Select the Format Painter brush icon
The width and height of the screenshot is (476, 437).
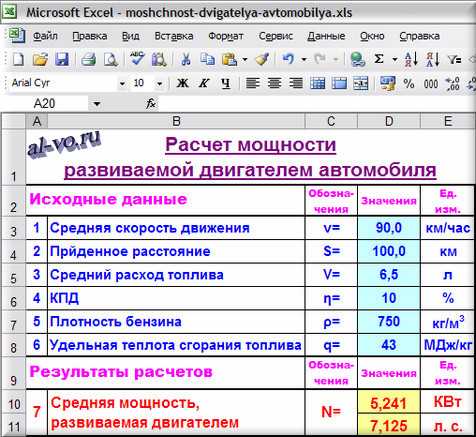click(262, 60)
